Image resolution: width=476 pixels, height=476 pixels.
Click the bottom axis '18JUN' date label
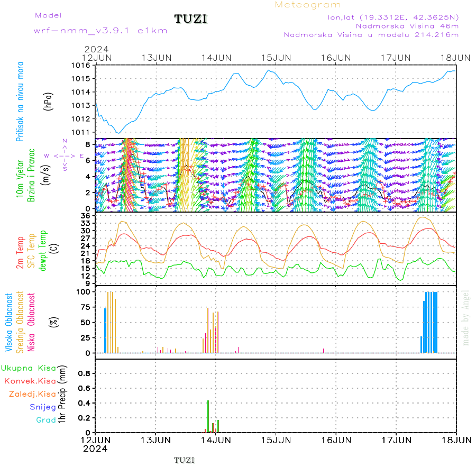(x=457, y=440)
